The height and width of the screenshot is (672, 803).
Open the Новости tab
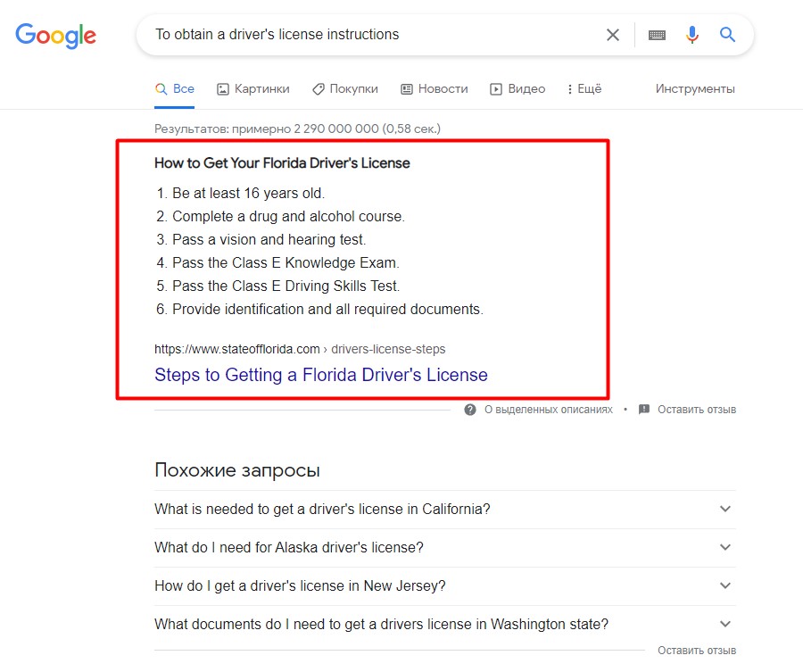(x=435, y=89)
